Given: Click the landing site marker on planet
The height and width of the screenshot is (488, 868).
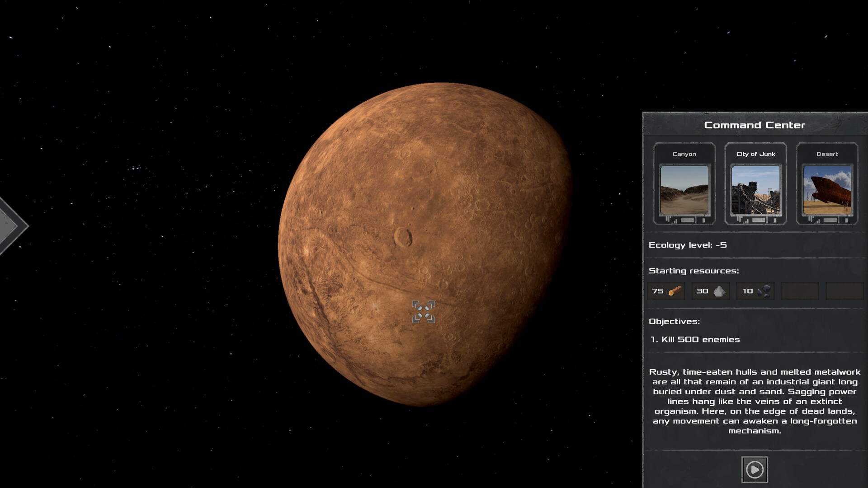Looking at the screenshot, I should coord(424,312).
